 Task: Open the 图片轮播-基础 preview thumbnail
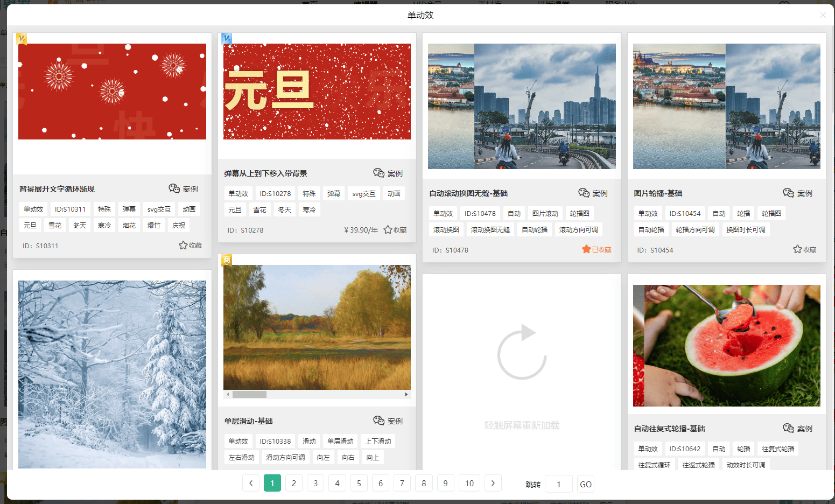point(727,106)
